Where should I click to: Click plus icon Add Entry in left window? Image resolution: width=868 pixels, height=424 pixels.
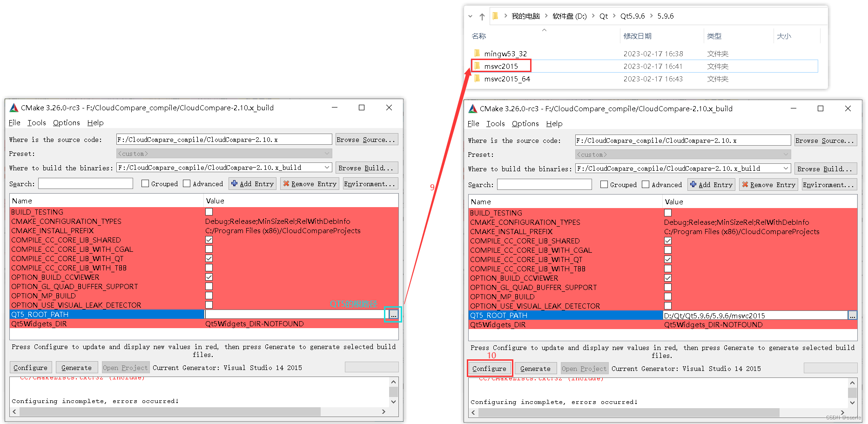pyautogui.click(x=235, y=184)
